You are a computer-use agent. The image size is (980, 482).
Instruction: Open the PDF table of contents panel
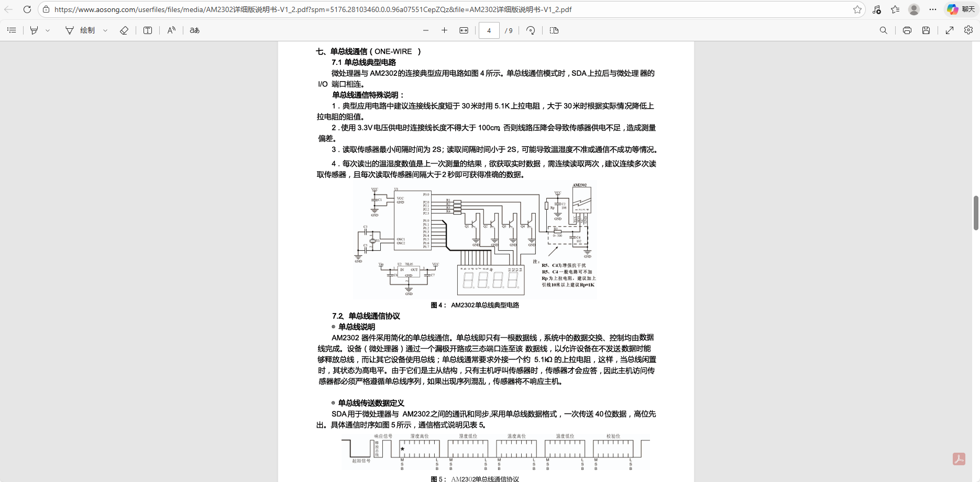click(12, 30)
